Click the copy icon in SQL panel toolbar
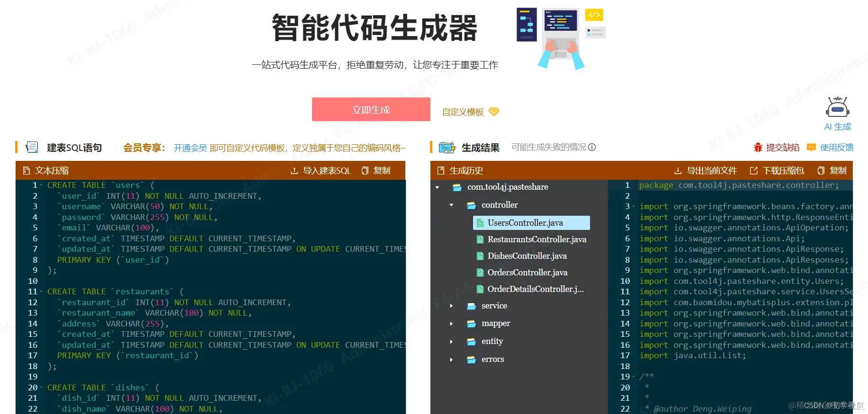This screenshot has width=868, height=414. point(365,170)
